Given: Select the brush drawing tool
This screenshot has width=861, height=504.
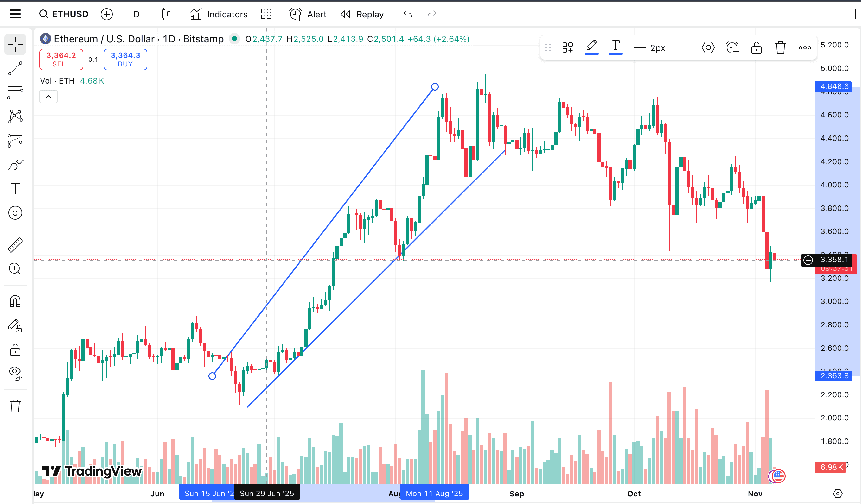Looking at the screenshot, I should (x=15, y=165).
